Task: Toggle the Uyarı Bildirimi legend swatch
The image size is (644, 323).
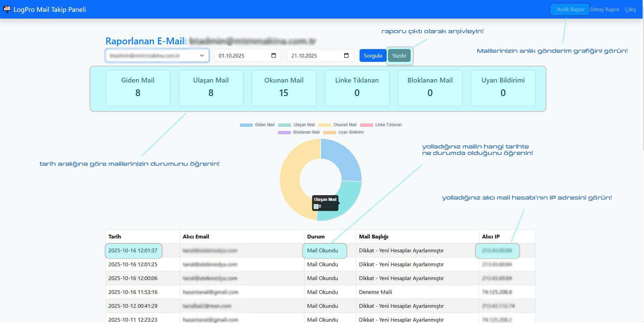Action: tap(329, 132)
